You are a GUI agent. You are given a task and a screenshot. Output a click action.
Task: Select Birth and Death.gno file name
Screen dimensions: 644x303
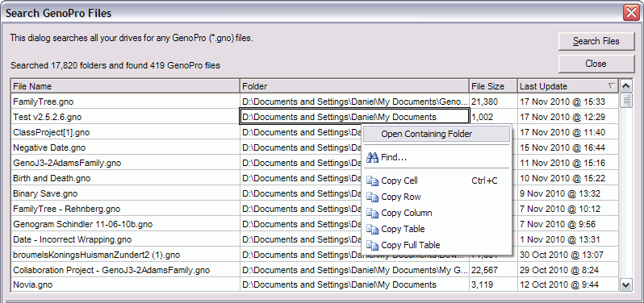(x=52, y=178)
